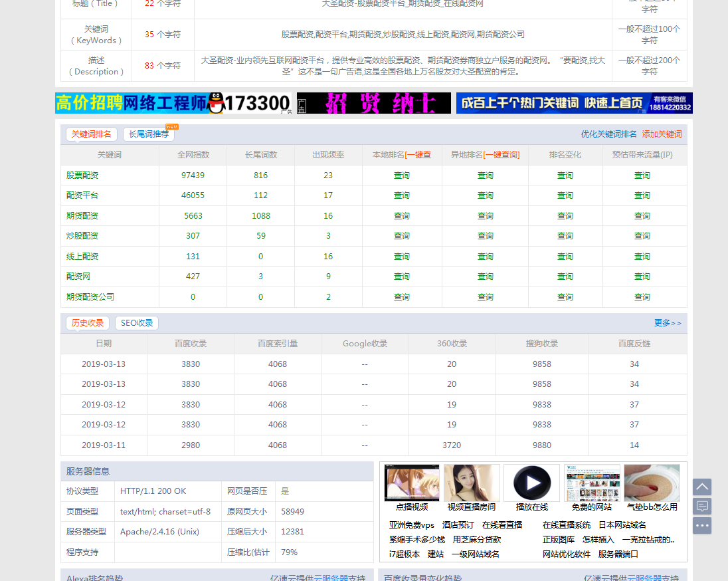728x581 pixels.
Task: Click the 点播视频 caption link
Action: 412,507
